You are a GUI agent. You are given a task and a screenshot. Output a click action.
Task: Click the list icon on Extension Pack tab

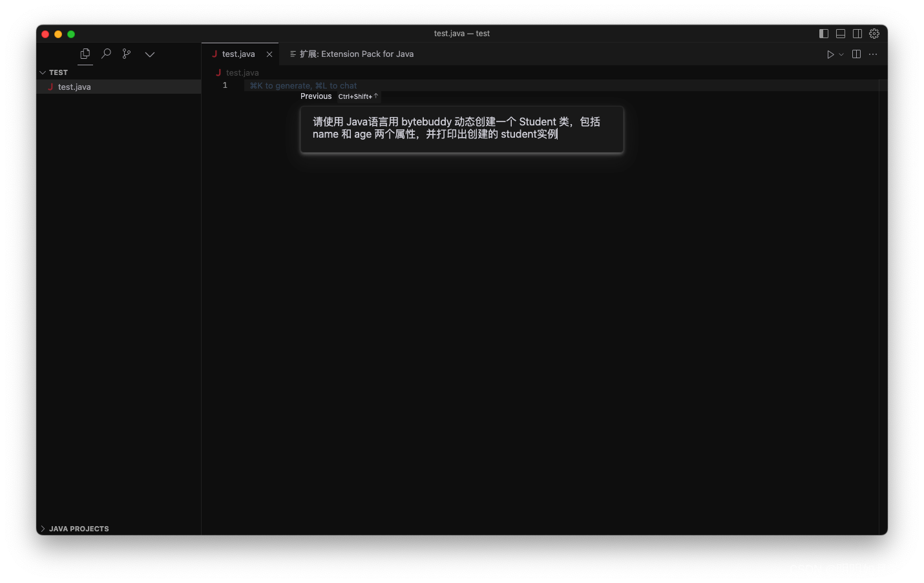[293, 54]
